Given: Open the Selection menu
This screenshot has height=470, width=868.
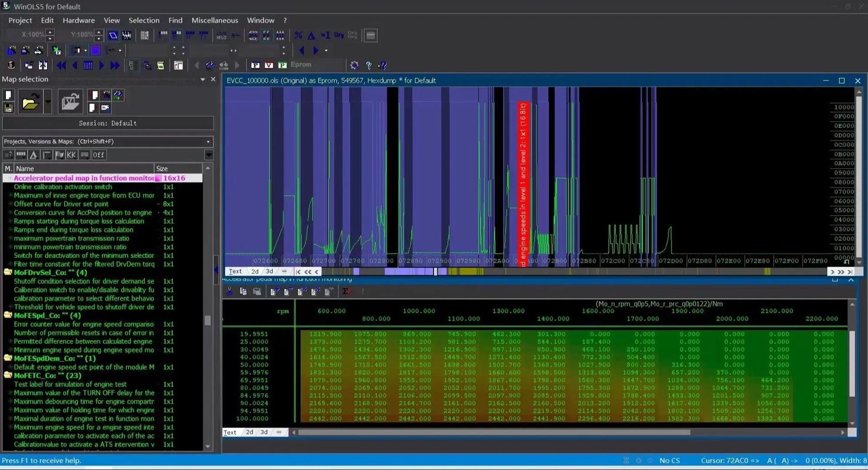Looking at the screenshot, I should [144, 20].
